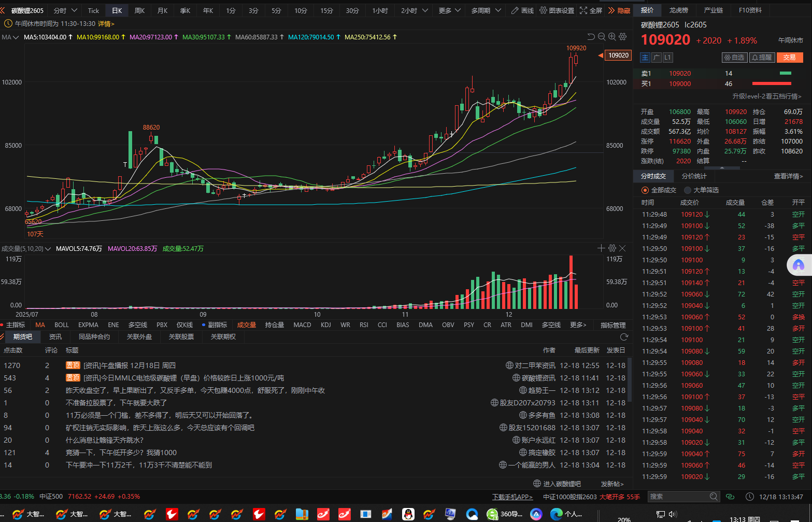Image resolution: width=812 pixels, height=522 pixels.
Task: Click 查看详情> for tick details
Action: pos(788,176)
